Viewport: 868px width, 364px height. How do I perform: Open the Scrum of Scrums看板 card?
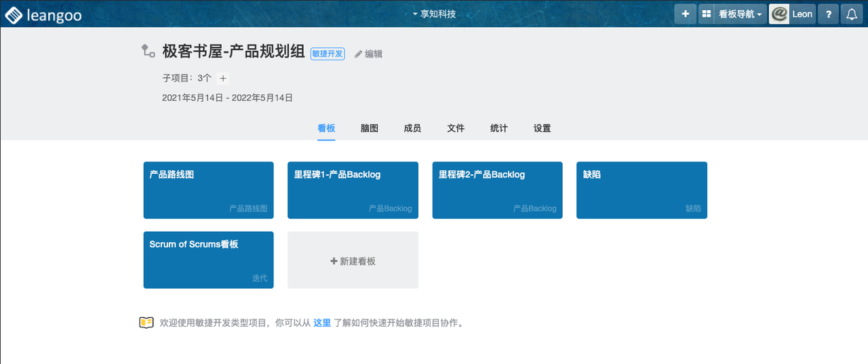(x=208, y=260)
